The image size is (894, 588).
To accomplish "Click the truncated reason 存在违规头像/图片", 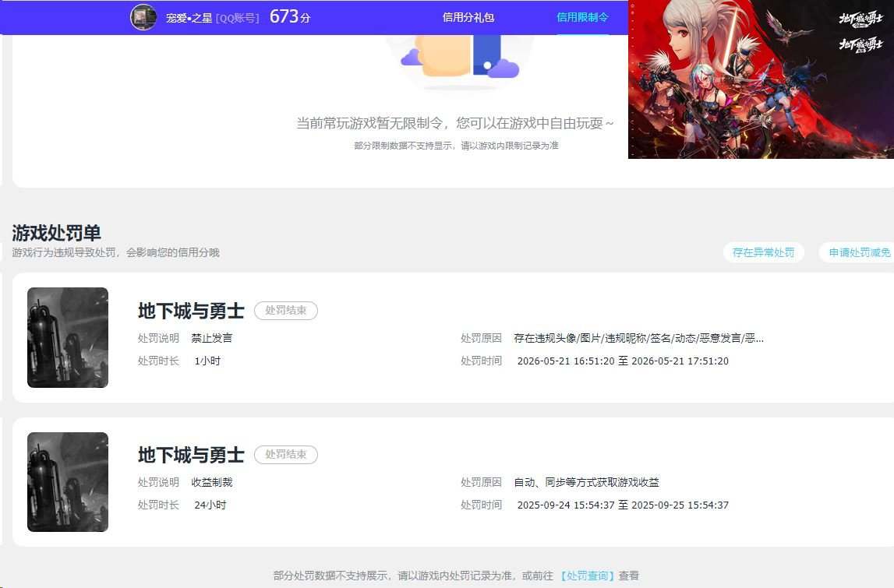I will click(638, 338).
